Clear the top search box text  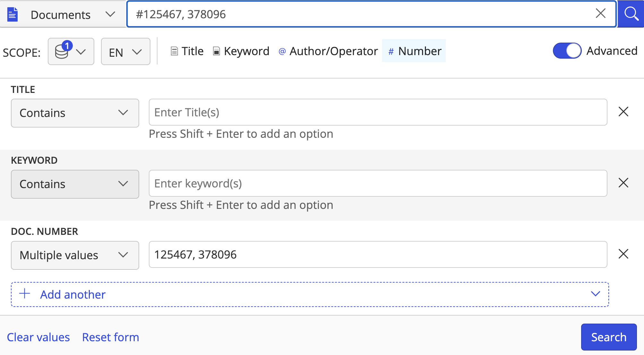(600, 13)
